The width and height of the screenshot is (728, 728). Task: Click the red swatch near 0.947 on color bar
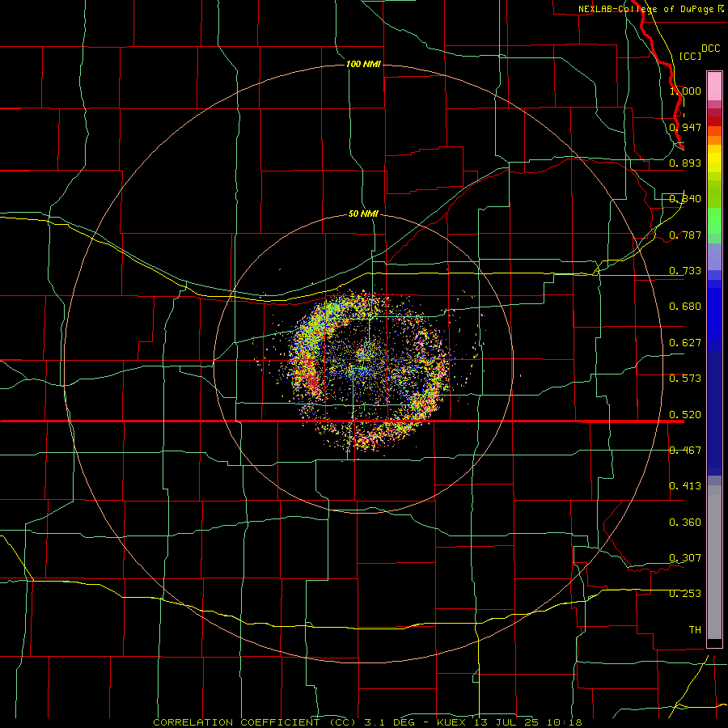714,121
